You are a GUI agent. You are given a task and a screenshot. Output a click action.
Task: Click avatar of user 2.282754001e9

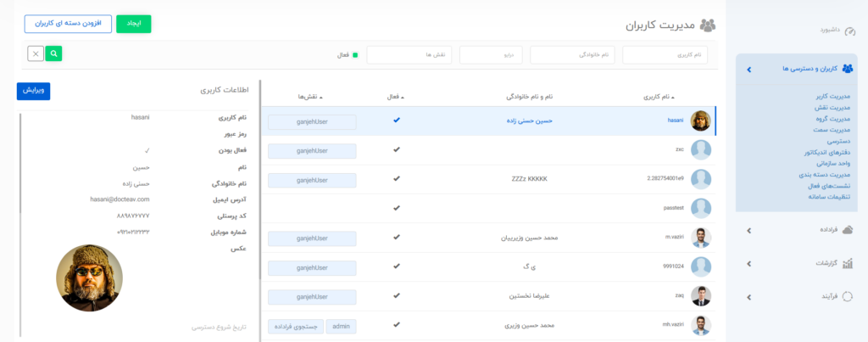click(701, 179)
